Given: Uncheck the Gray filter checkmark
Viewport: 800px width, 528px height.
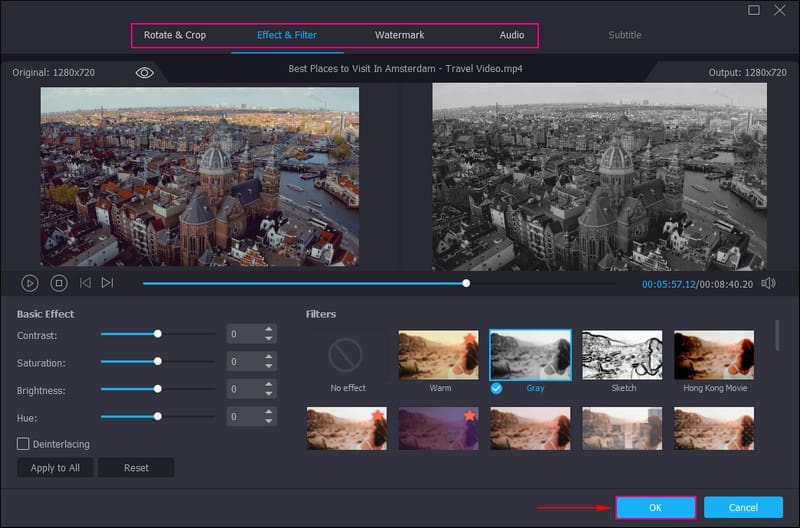Looking at the screenshot, I should [x=496, y=388].
